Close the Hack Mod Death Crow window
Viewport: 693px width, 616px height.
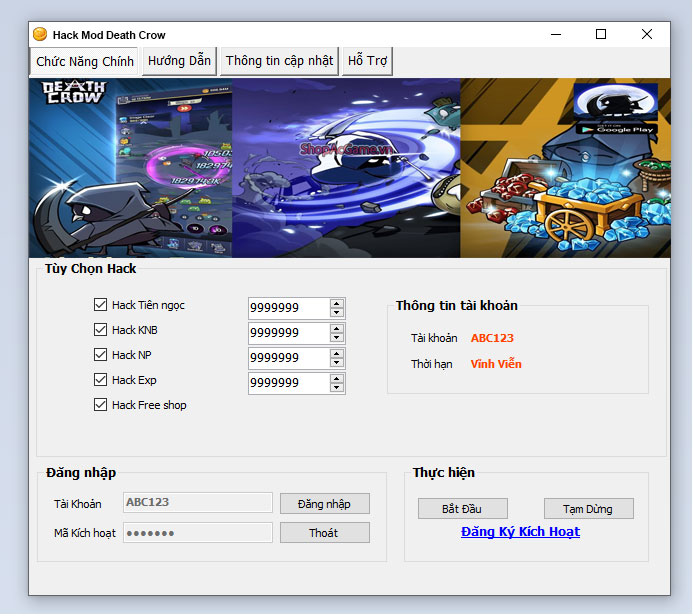(647, 34)
